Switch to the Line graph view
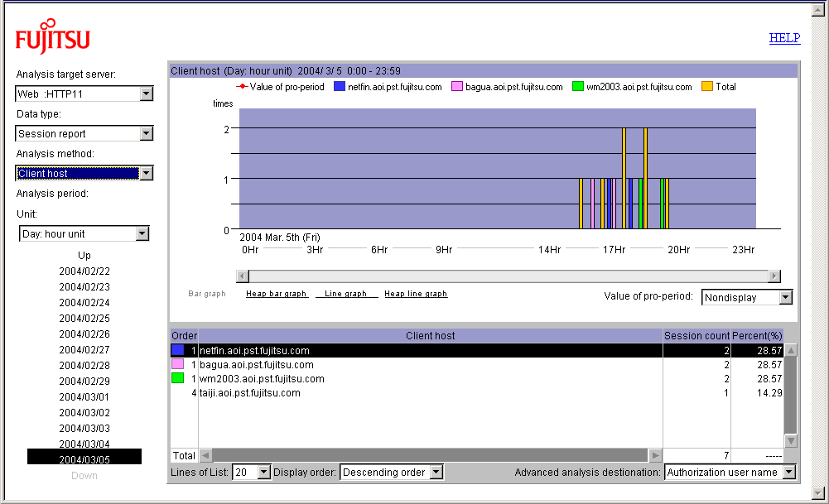829x504 pixels. coord(346,294)
